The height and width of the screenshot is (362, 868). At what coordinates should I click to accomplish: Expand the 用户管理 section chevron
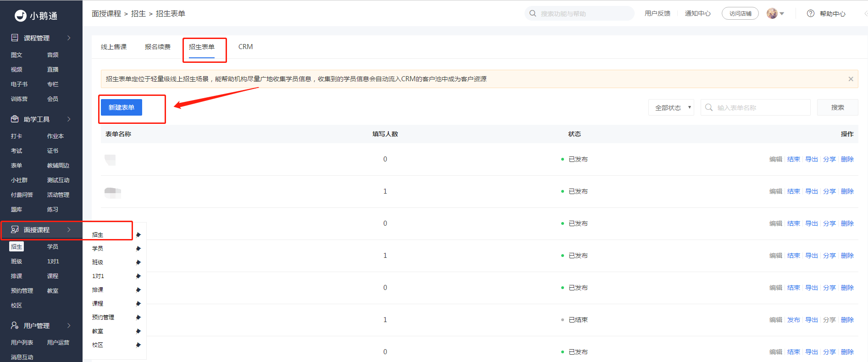coord(69,325)
